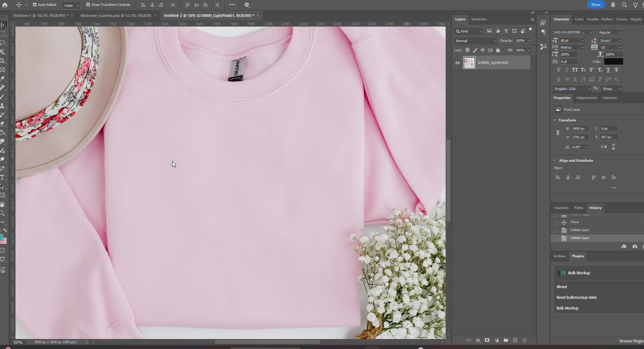
Task: Click Reset bulkmockup state
Action: click(577, 297)
